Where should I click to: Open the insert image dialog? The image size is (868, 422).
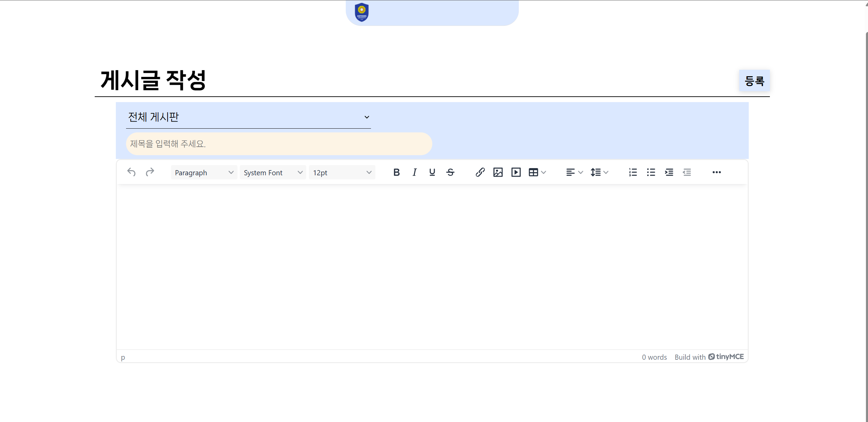point(498,172)
